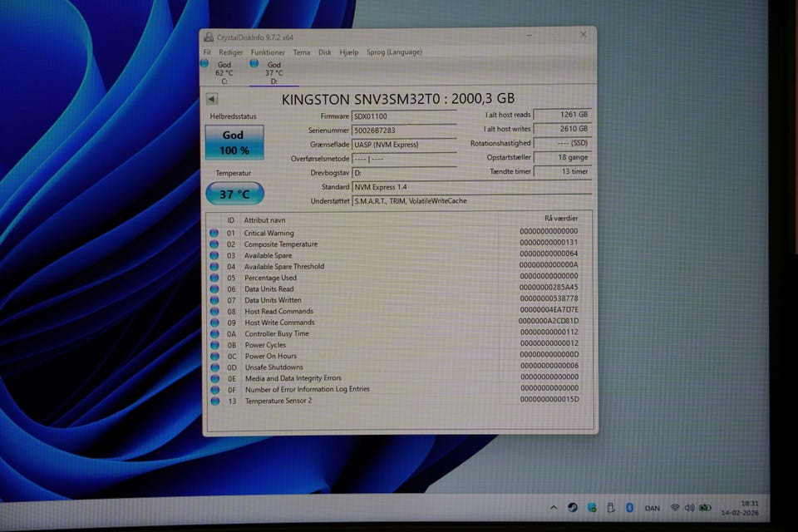This screenshot has width=798, height=532.
Task: Open the Funktioner menu
Action: click(x=268, y=52)
